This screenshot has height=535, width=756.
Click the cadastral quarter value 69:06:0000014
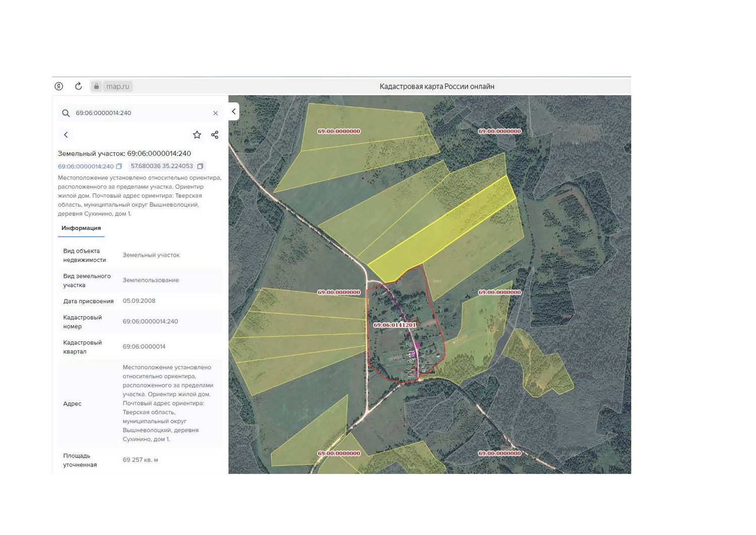pyautogui.click(x=144, y=346)
